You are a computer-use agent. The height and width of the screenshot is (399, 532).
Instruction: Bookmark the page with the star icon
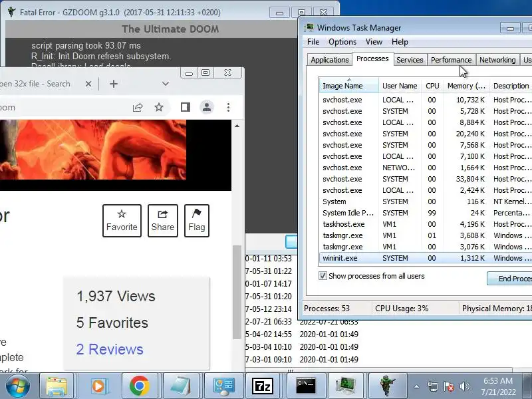pyautogui.click(x=159, y=108)
